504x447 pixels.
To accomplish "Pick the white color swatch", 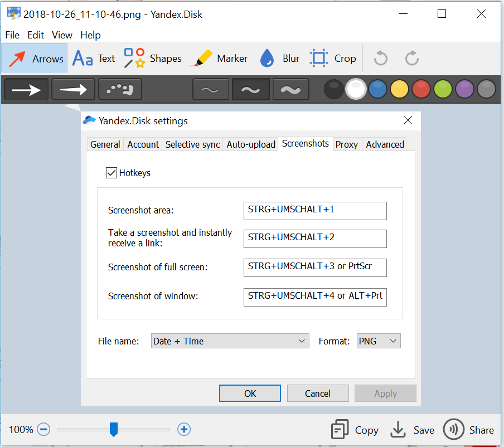I will [x=356, y=89].
